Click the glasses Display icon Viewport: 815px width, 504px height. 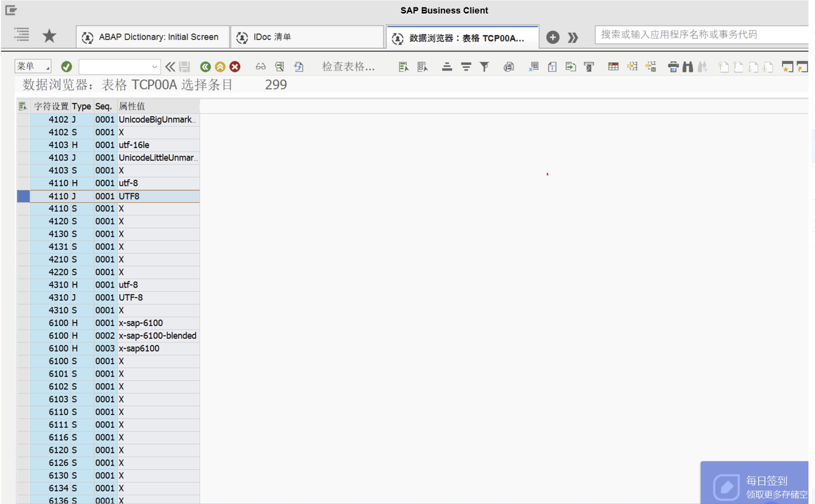point(261,67)
